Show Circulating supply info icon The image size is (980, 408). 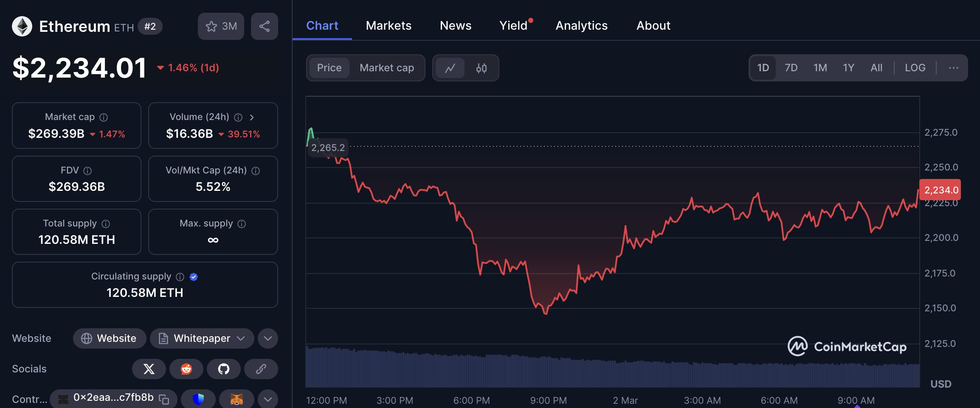(x=180, y=277)
